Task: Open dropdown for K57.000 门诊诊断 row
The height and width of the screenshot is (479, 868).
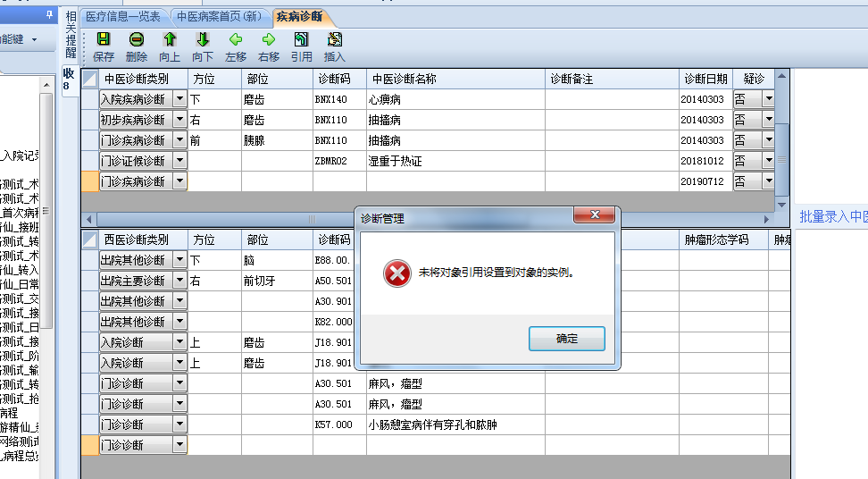Action: tap(179, 424)
